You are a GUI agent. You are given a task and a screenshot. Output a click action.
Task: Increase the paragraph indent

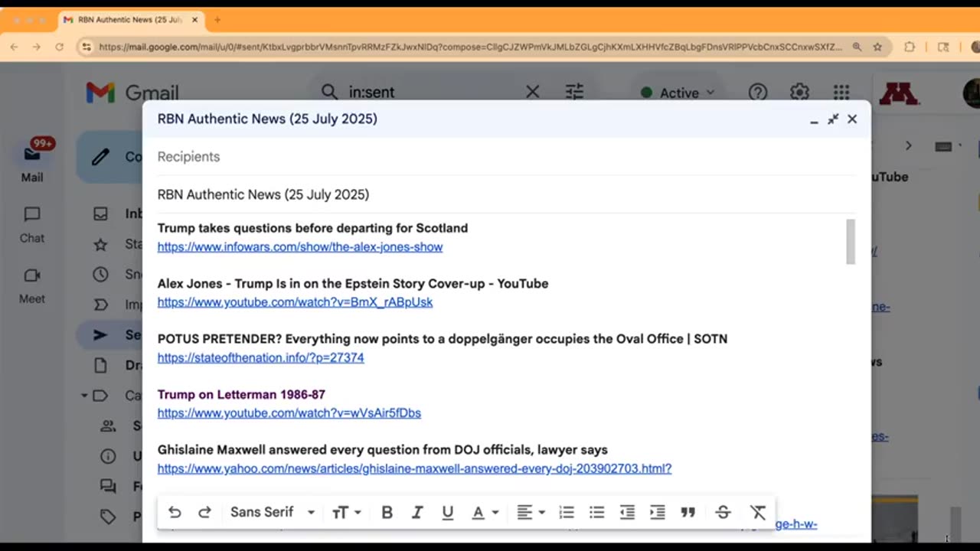pyautogui.click(x=657, y=512)
